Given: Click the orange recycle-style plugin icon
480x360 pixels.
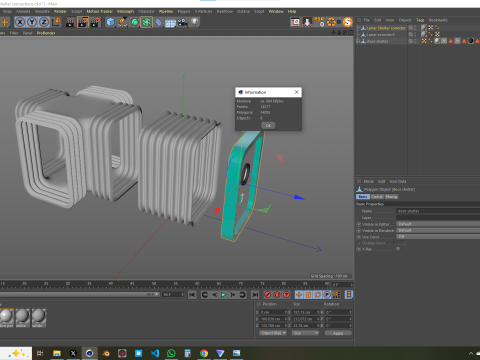Looking at the screenshot, I should pos(331,22).
